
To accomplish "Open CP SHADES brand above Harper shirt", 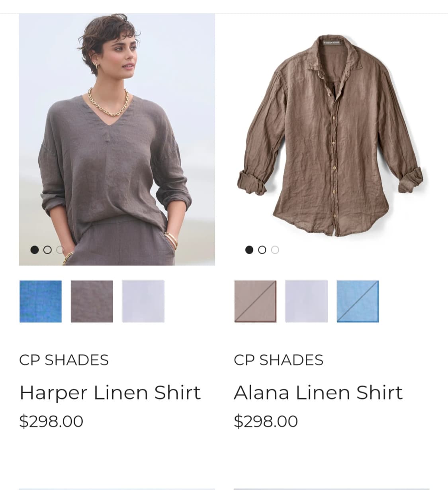I will click(64, 360).
